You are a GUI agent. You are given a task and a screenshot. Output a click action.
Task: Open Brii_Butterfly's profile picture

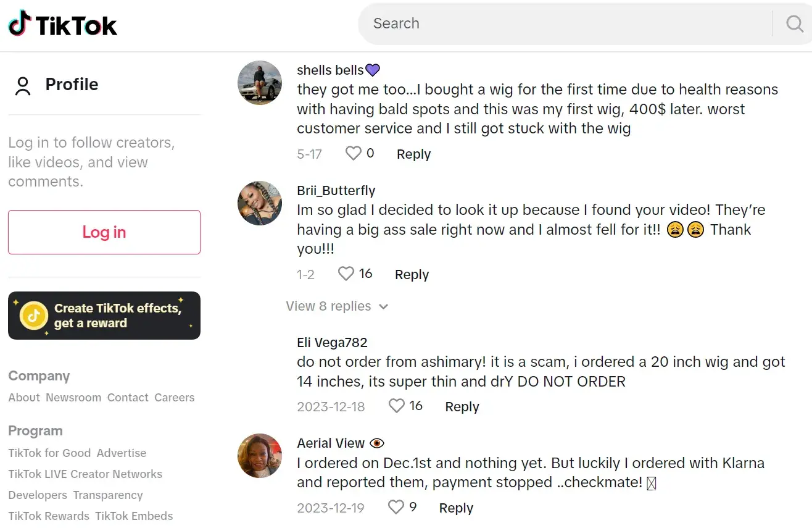pos(260,203)
